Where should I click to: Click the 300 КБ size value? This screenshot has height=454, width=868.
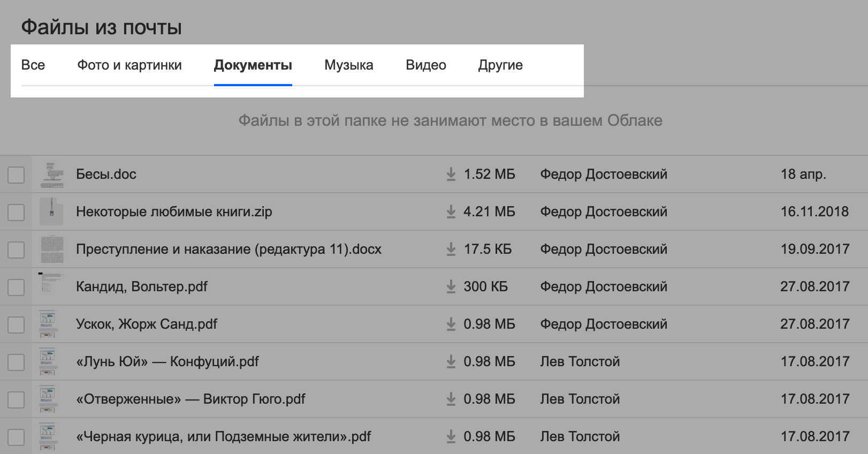point(485,286)
